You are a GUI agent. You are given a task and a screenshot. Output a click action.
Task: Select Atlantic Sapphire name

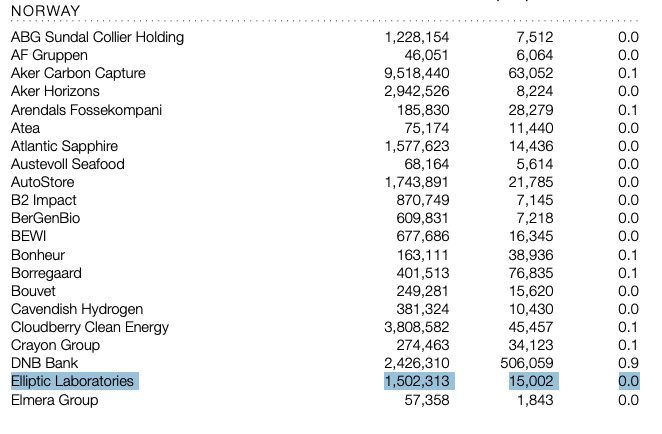[x=65, y=146]
